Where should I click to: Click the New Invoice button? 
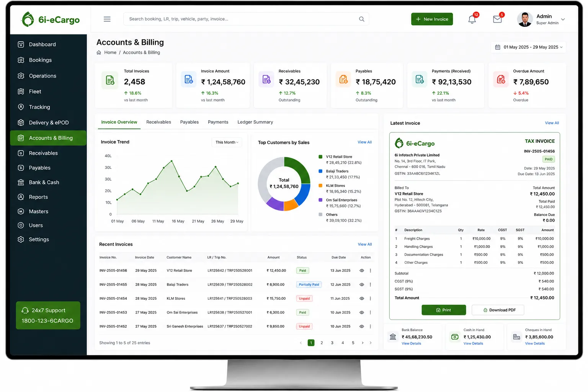coord(432,19)
